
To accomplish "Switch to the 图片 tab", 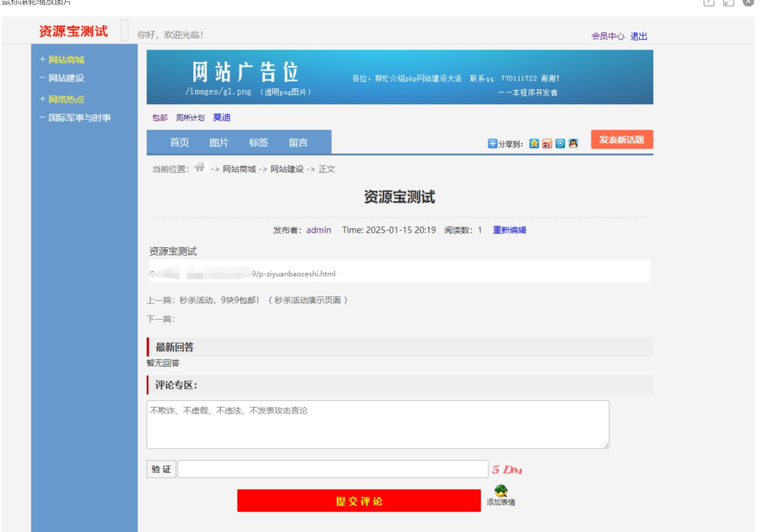I will coord(219,143).
